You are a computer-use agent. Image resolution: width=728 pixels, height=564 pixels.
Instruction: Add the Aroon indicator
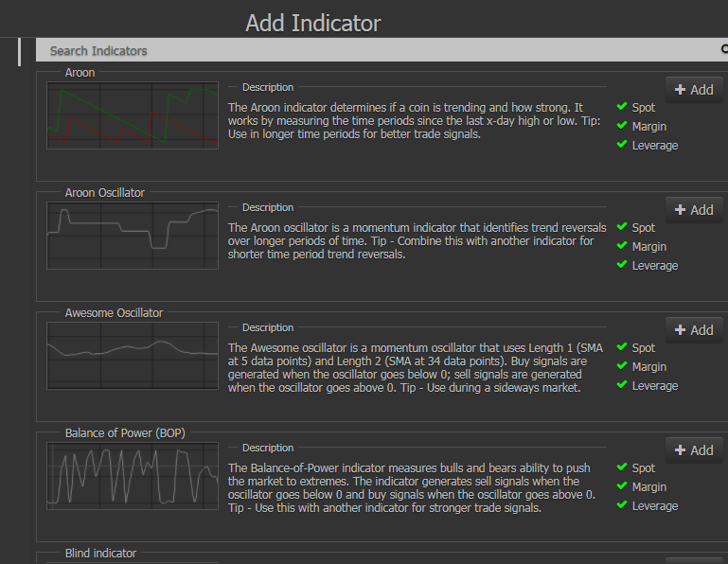tap(694, 90)
